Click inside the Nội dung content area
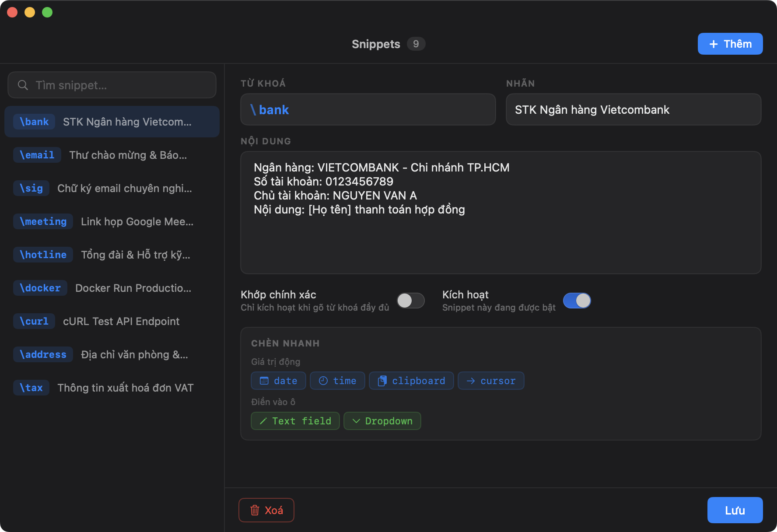 point(501,213)
